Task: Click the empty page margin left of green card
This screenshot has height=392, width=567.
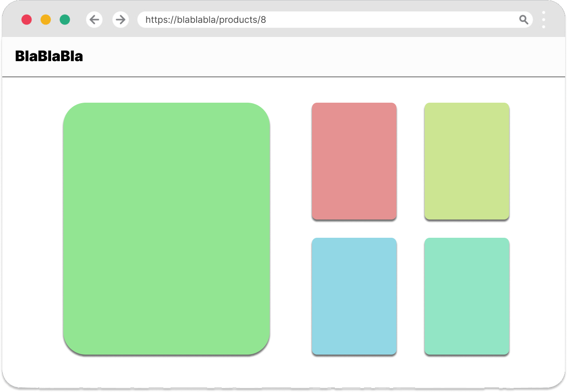Action: (32, 228)
